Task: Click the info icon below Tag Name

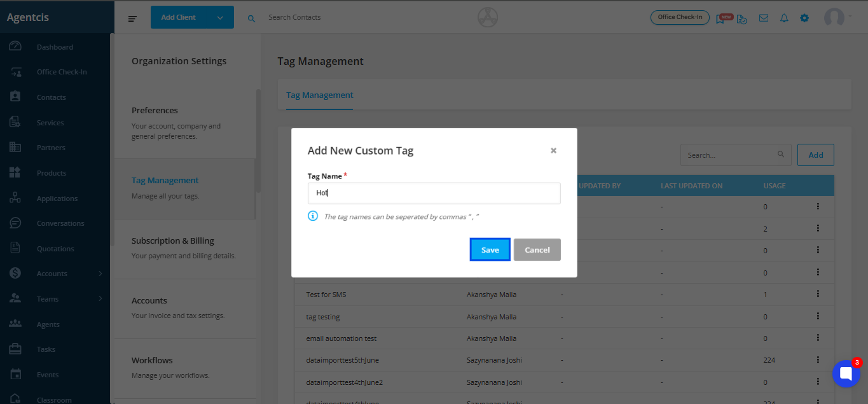Action: [313, 216]
